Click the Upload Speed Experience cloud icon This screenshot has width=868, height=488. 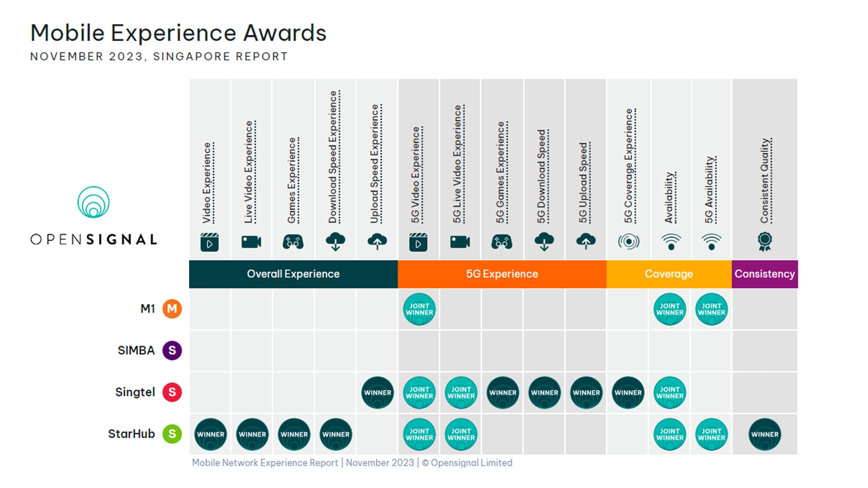click(x=377, y=242)
